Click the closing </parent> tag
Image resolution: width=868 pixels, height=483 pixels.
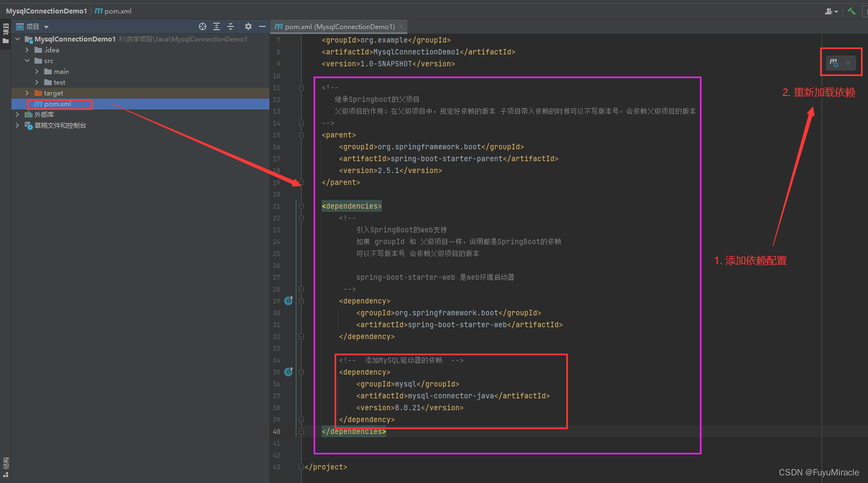pos(341,182)
